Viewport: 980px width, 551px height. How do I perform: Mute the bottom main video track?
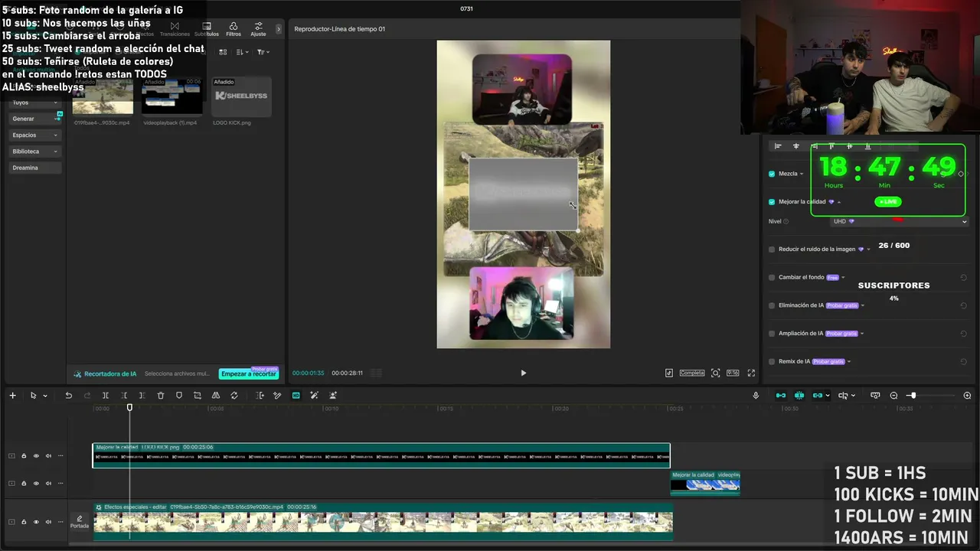coord(48,522)
